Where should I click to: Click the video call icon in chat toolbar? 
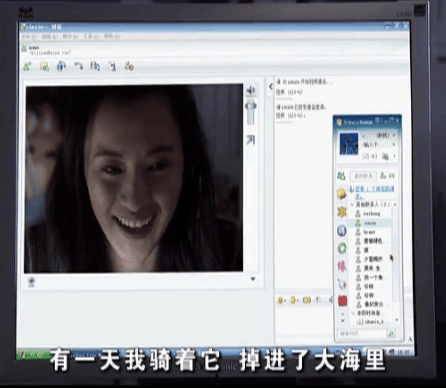point(61,66)
